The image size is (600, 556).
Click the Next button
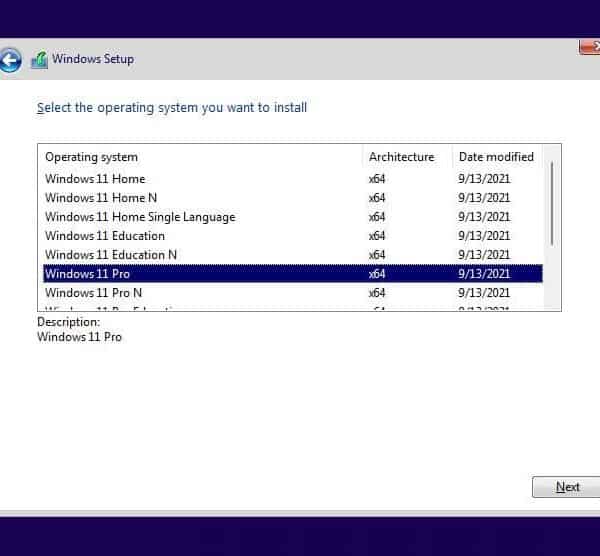pos(567,487)
